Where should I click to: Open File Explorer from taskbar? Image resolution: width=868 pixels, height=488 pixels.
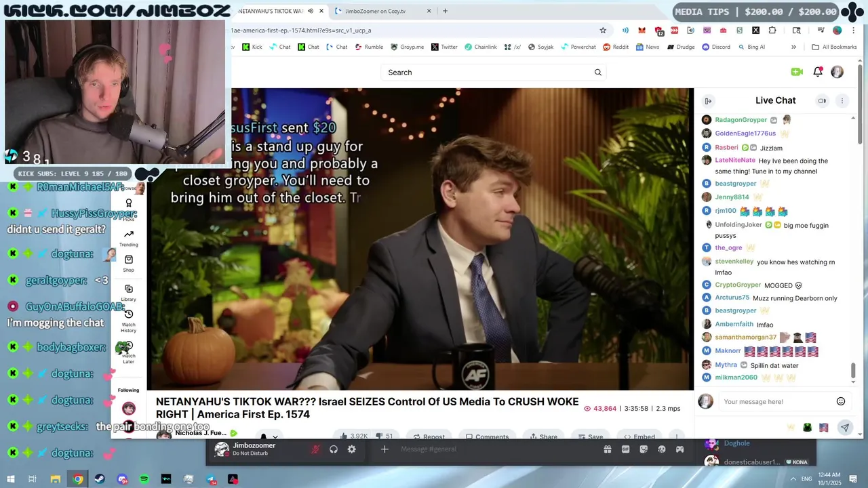point(56,479)
